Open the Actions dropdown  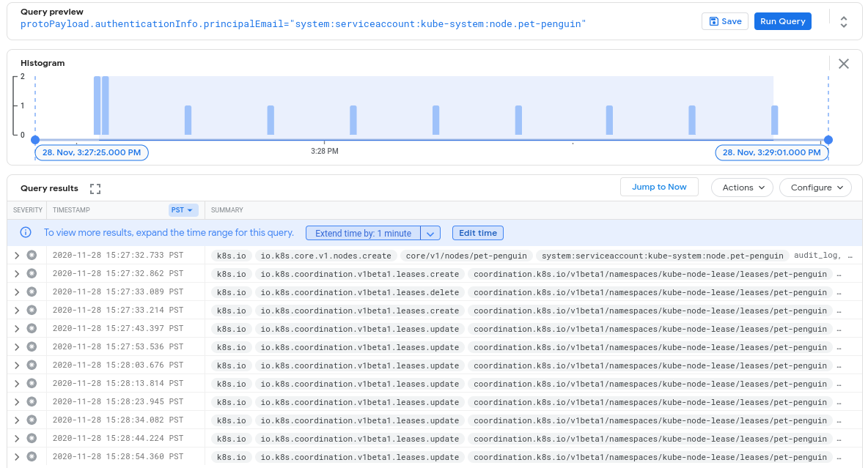click(742, 187)
